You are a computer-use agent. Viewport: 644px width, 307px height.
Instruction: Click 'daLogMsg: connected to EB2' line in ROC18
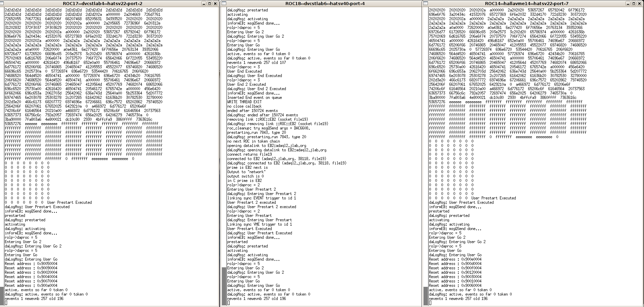pos(287,163)
